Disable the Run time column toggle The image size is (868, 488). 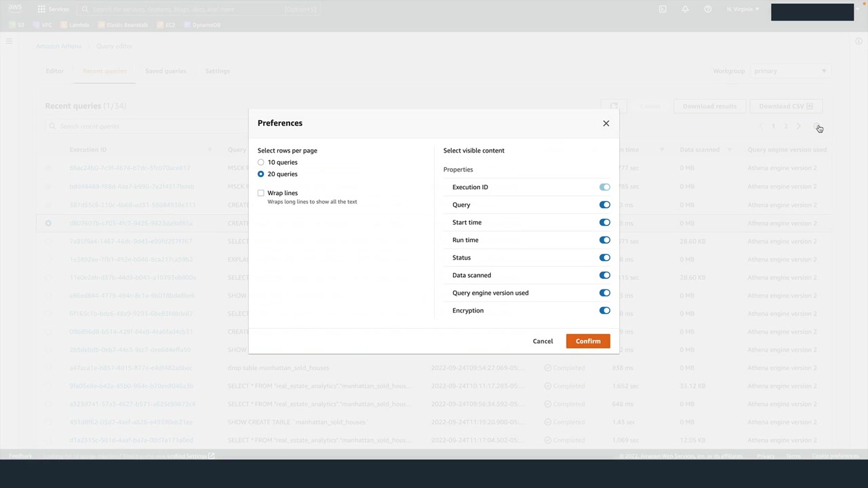(604, 240)
